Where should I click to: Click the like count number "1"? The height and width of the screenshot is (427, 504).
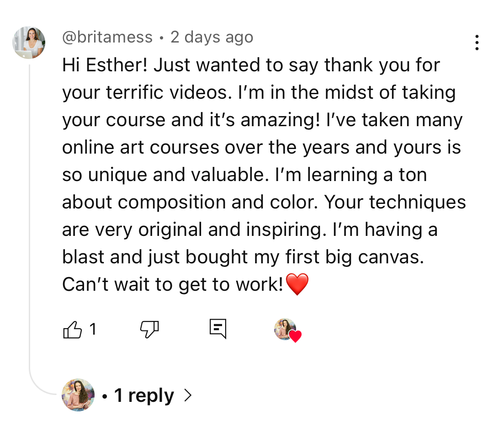pyautogui.click(x=93, y=329)
